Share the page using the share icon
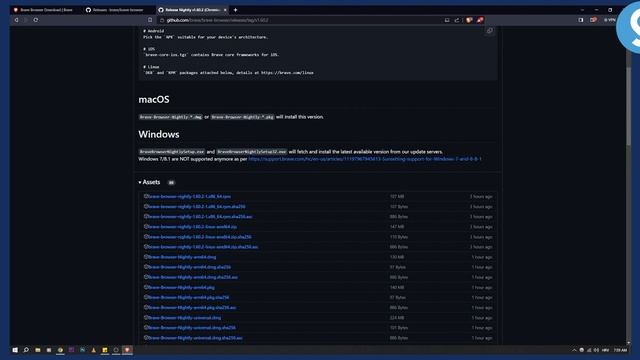This screenshot has height=360, width=640. pyautogui.click(x=457, y=20)
